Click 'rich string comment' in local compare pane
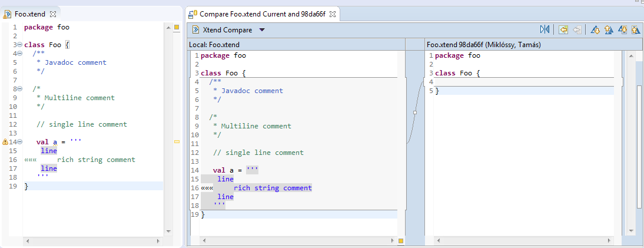Image resolution: width=644 pixels, height=248 pixels. [273, 188]
